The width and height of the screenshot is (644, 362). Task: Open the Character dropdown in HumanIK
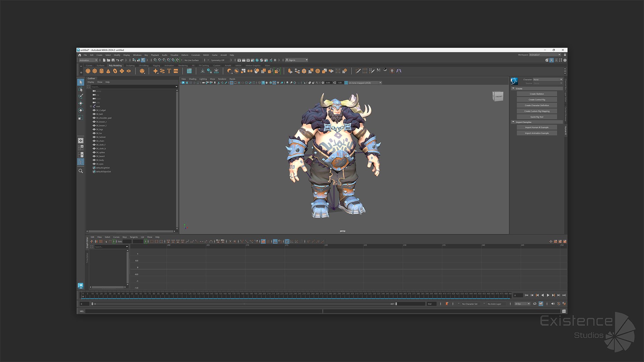click(x=548, y=79)
